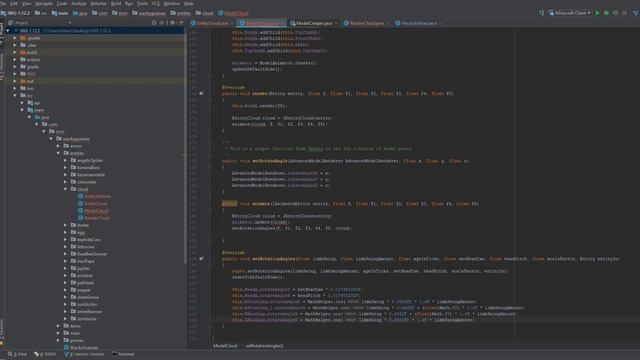
Task: Open the File menu
Action: click(3, 4)
